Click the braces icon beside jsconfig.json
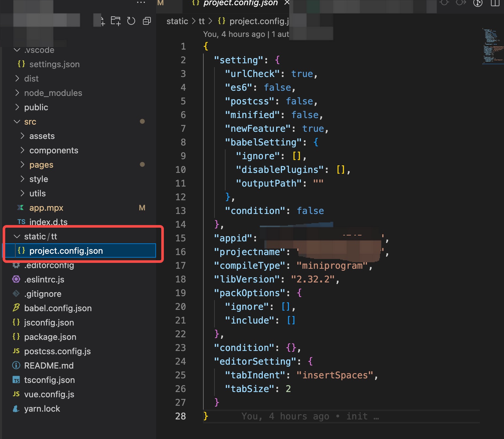The height and width of the screenshot is (439, 504). click(x=16, y=322)
